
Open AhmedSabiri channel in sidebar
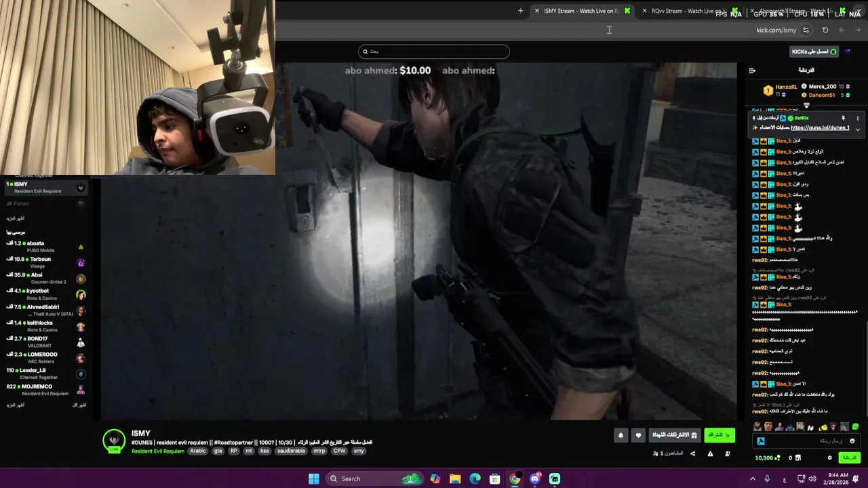click(46, 310)
